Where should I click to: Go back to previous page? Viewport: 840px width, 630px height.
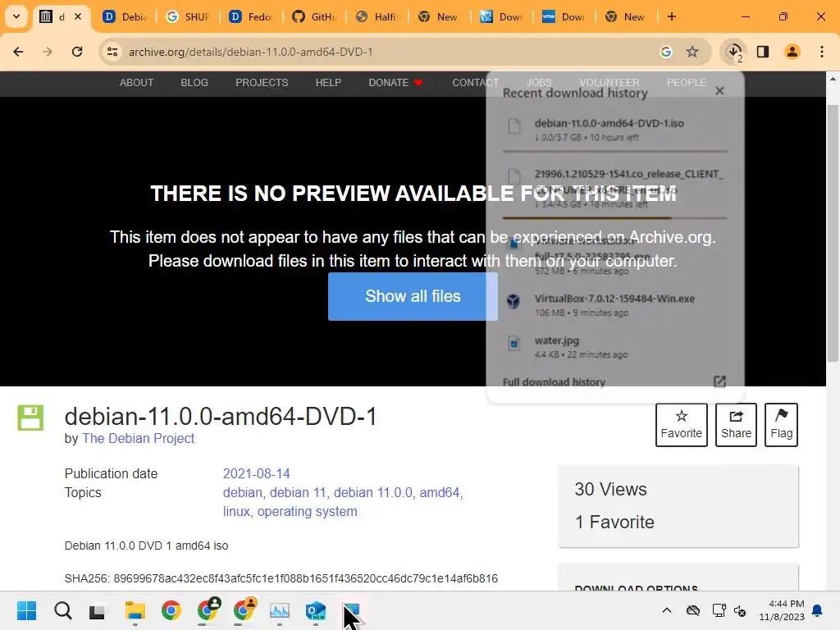(18, 52)
